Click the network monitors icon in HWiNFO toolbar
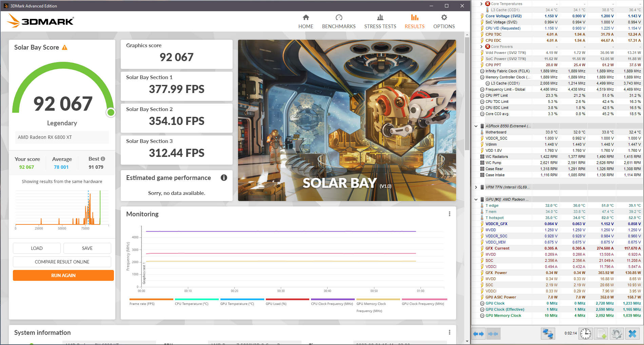 click(x=548, y=334)
